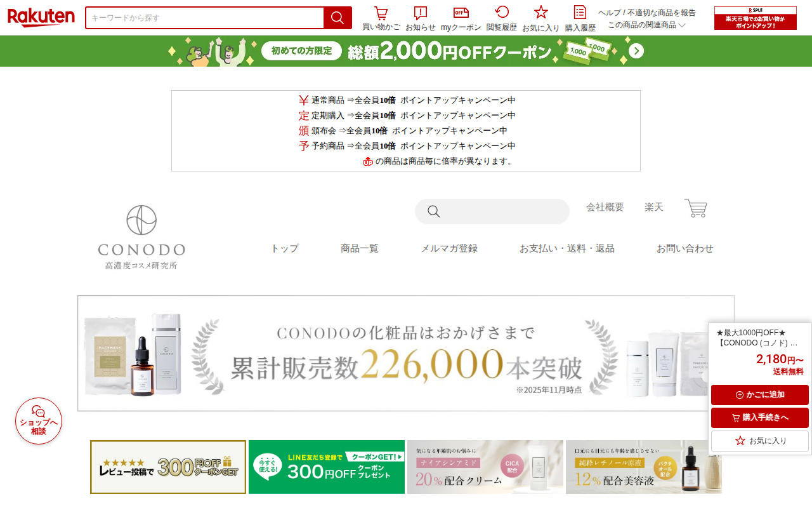Click the 定期購入 point campaign line

point(407,116)
